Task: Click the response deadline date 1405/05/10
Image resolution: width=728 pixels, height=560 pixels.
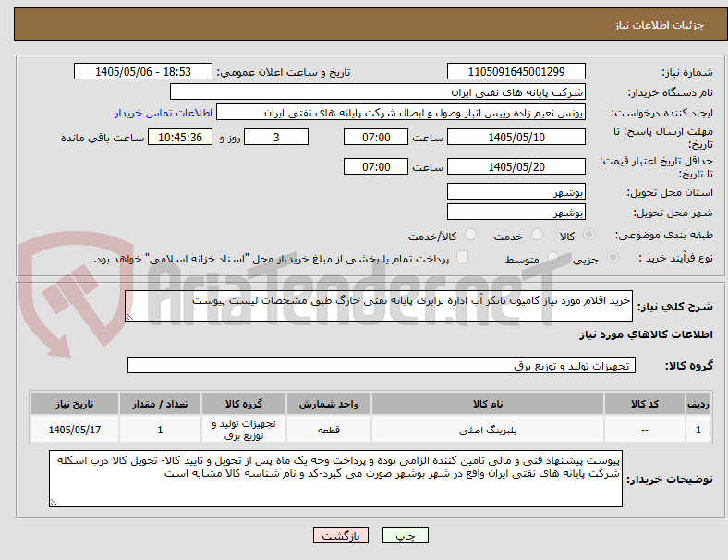Action: pyautogui.click(x=516, y=137)
